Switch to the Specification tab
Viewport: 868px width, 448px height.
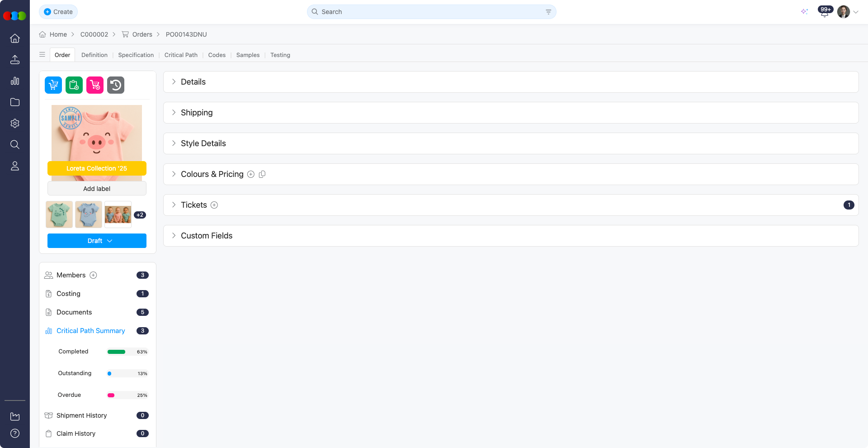point(136,55)
